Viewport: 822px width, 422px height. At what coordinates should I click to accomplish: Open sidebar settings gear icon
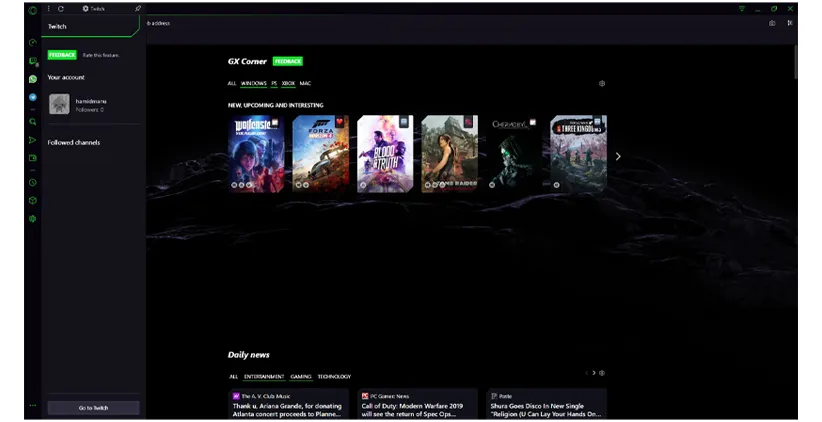tap(33, 218)
